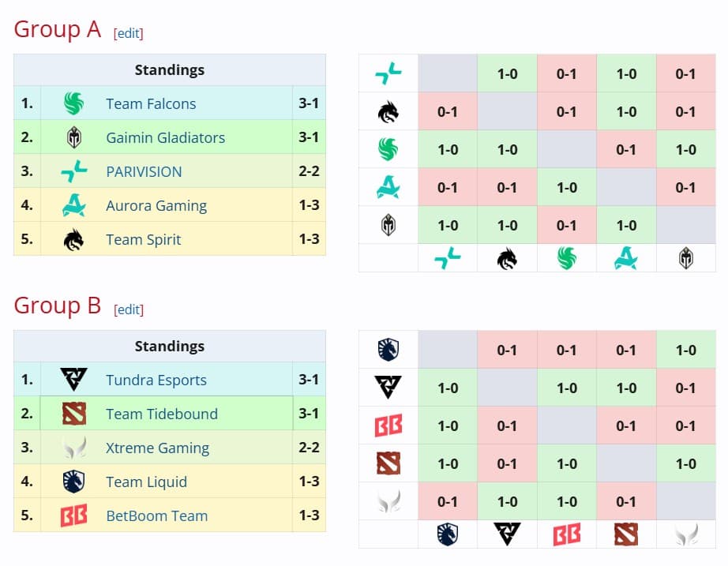Open the Team Liquid page
This screenshot has height=566, width=728.
[147, 482]
